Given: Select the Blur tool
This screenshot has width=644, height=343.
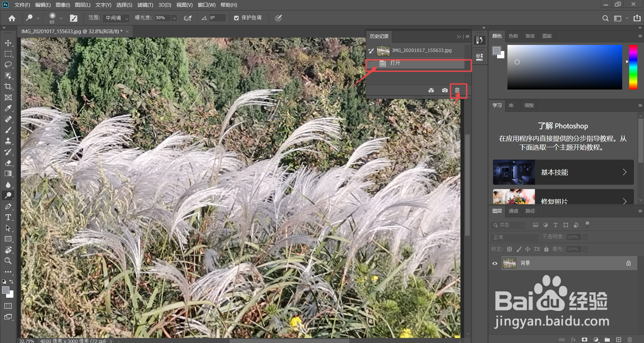Looking at the screenshot, I should coord(8,185).
